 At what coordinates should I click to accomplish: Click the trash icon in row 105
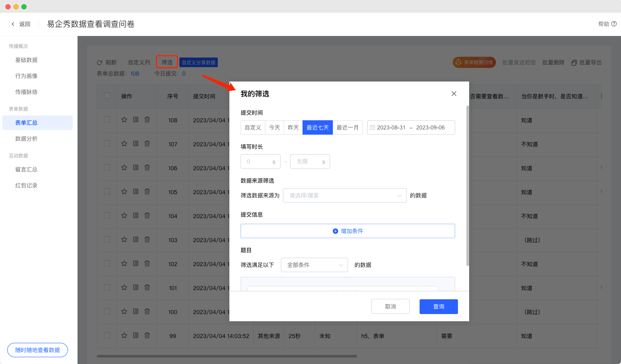click(x=147, y=191)
